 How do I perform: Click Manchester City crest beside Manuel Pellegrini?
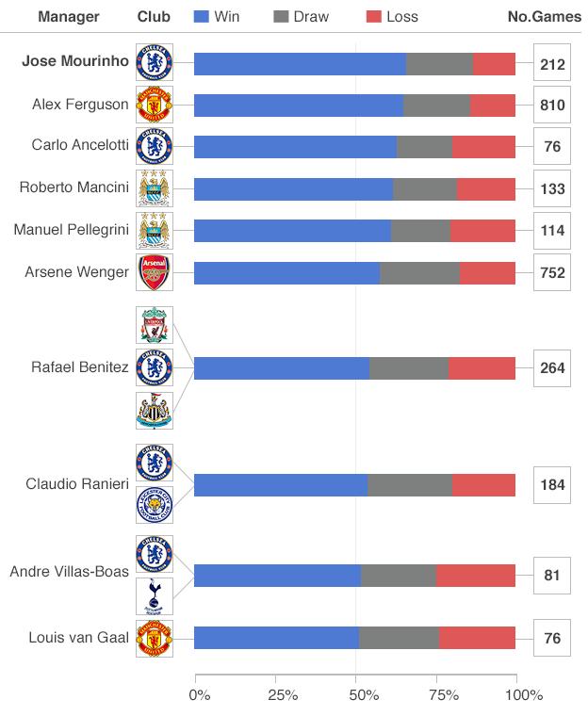coord(155,230)
